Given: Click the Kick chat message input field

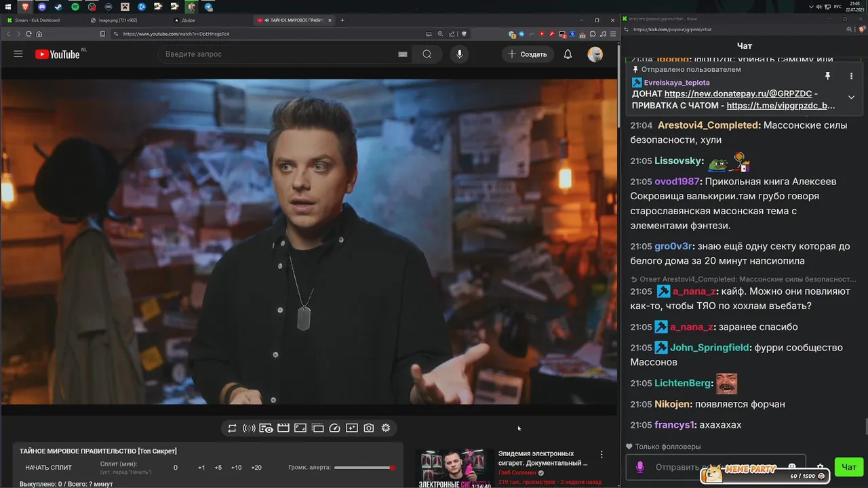Looking at the screenshot, I should coord(715,467).
